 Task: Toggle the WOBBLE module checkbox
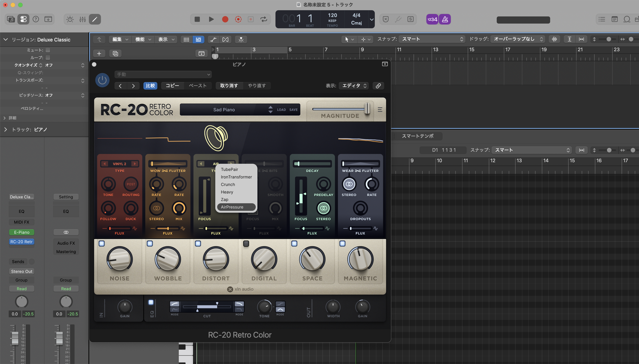[150, 243]
